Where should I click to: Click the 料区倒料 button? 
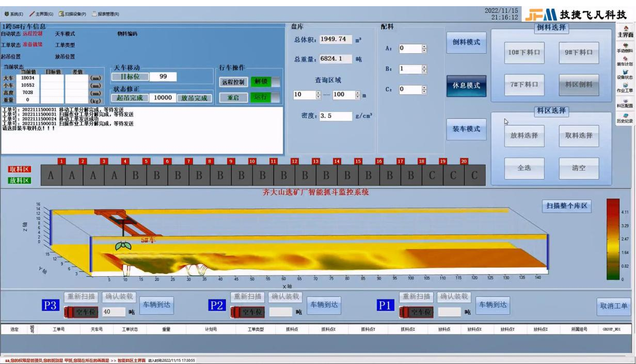579,85
